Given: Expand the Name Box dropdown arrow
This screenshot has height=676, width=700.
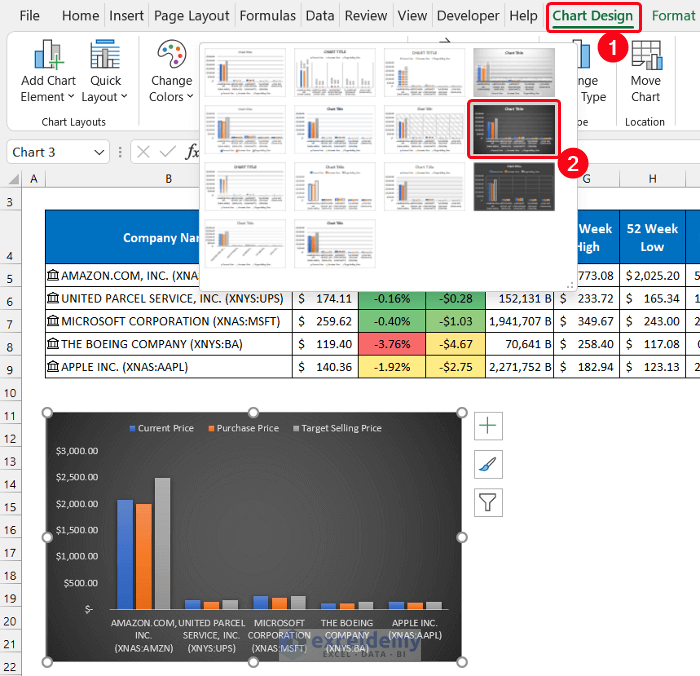Looking at the screenshot, I should point(99,152).
